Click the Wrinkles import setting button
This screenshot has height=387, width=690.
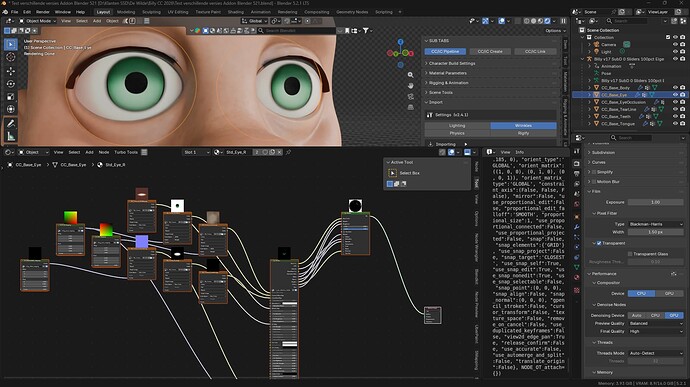click(523, 125)
